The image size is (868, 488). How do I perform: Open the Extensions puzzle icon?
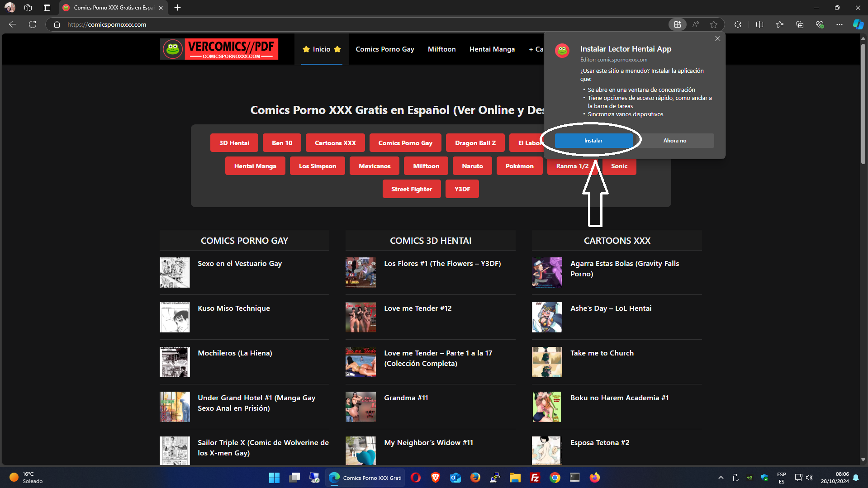tap(738, 24)
